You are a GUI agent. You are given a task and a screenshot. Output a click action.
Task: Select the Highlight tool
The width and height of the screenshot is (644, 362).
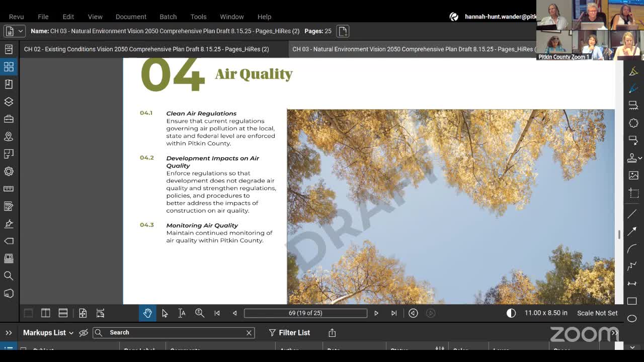(x=633, y=71)
